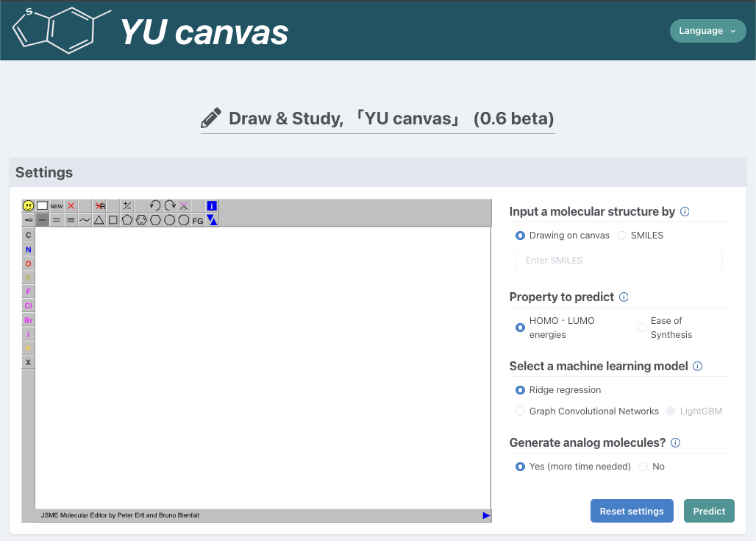
Task: Choose Ease of Synthesis property option
Action: click(642, 328)
